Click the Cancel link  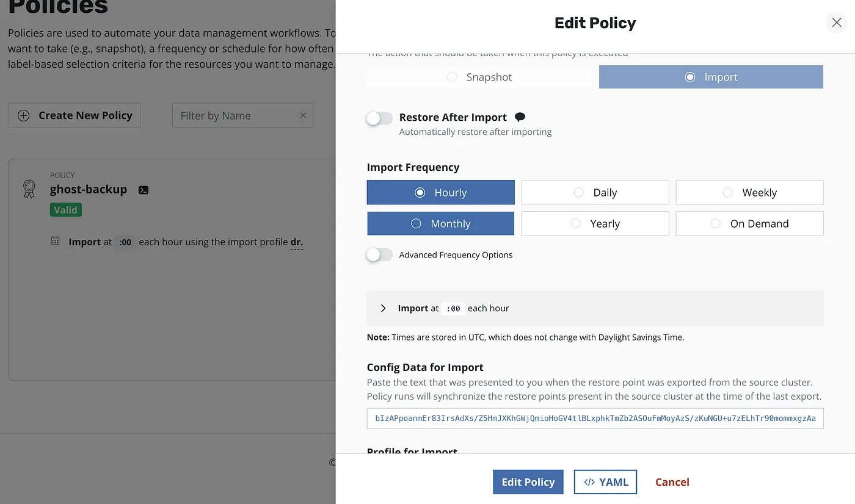(672, 481)
